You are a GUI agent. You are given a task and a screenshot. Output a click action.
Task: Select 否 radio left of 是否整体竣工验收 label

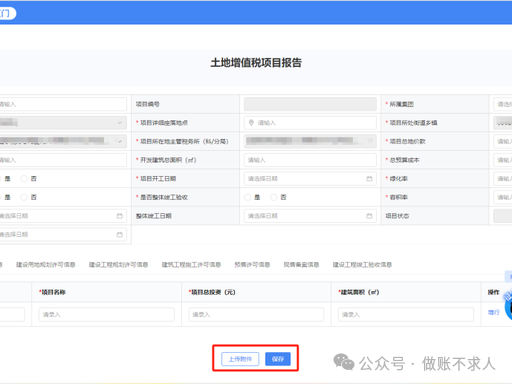tap(24, 197)
